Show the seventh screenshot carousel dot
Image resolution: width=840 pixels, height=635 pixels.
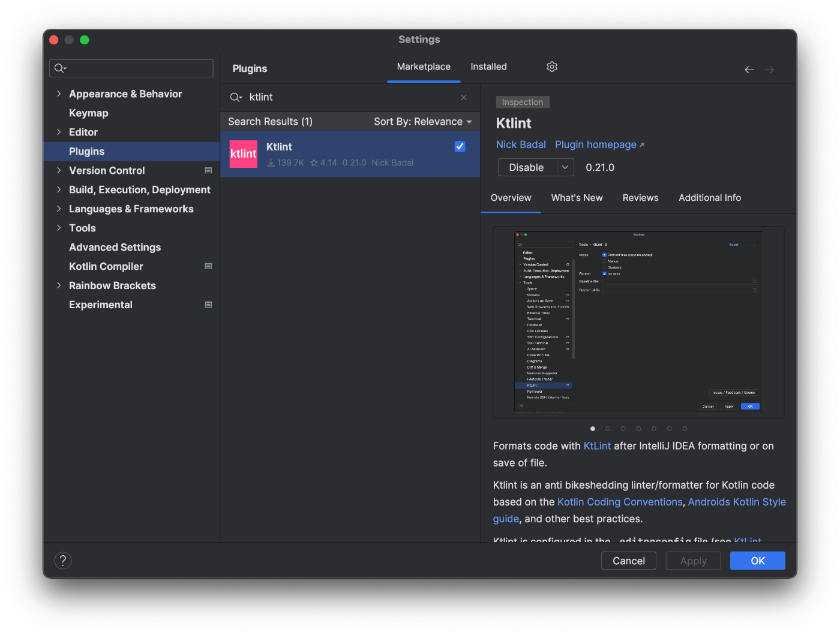coord(685,429)
